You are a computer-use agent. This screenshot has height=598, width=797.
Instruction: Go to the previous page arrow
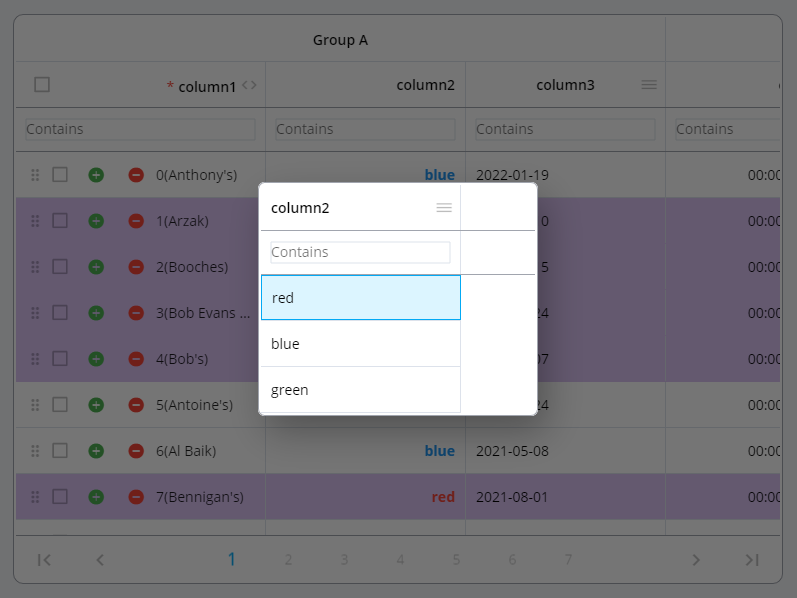coord(100,560)
